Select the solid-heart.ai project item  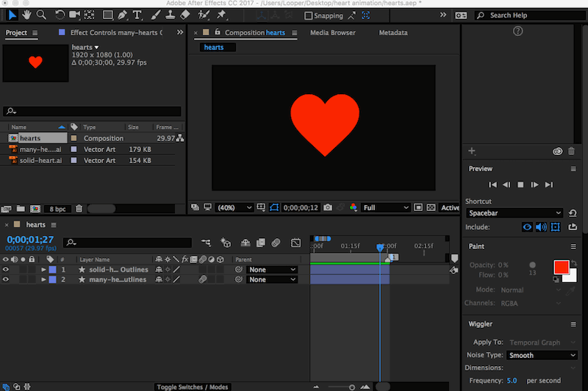(x=40, y=160)
